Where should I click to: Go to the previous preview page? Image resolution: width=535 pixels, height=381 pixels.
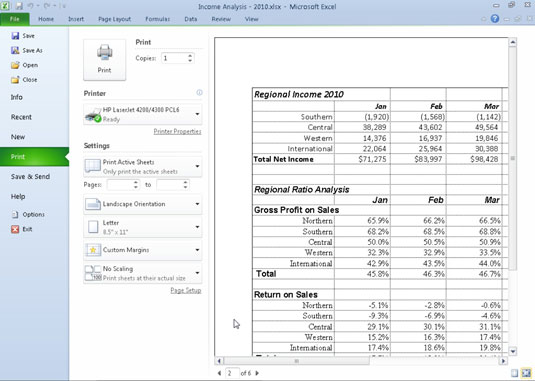click(219, 373)
